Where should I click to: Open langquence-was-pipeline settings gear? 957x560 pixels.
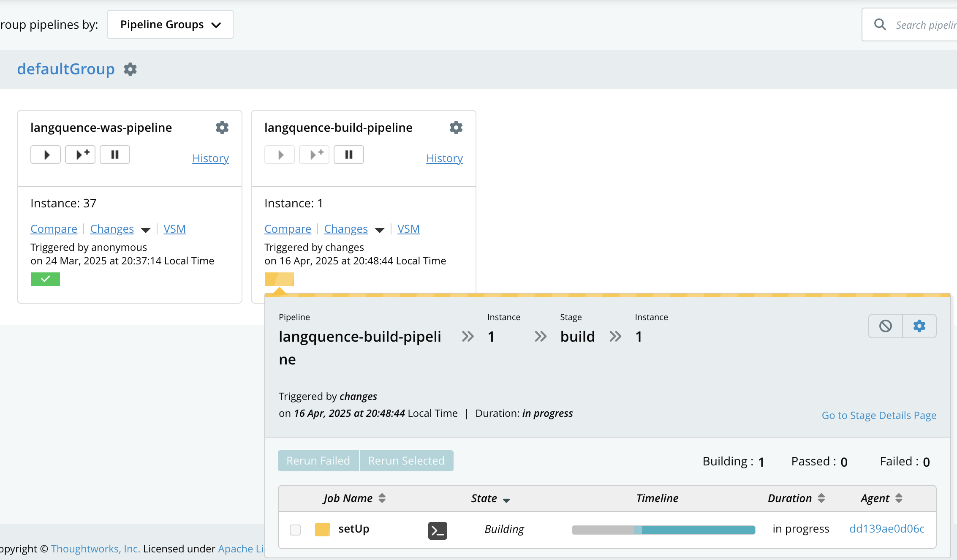point(222,128)
